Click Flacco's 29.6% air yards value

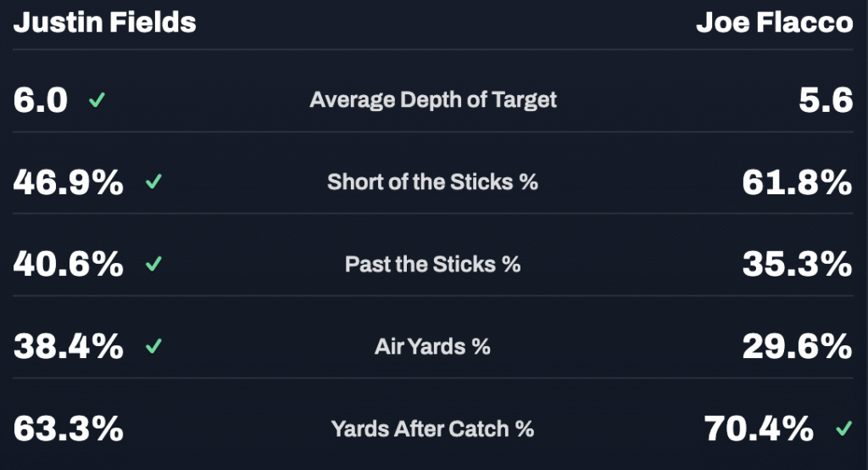(x=797, y=347)
